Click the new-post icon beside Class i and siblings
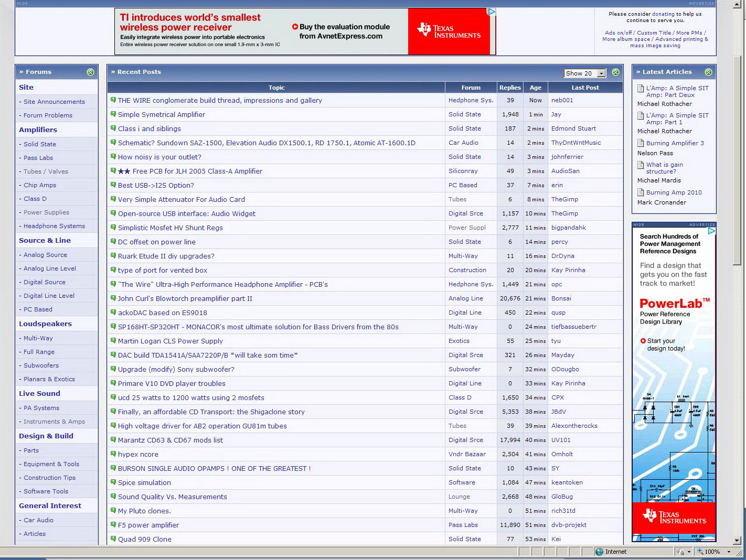This screenshot has width=746, height=560. [113, 128]
